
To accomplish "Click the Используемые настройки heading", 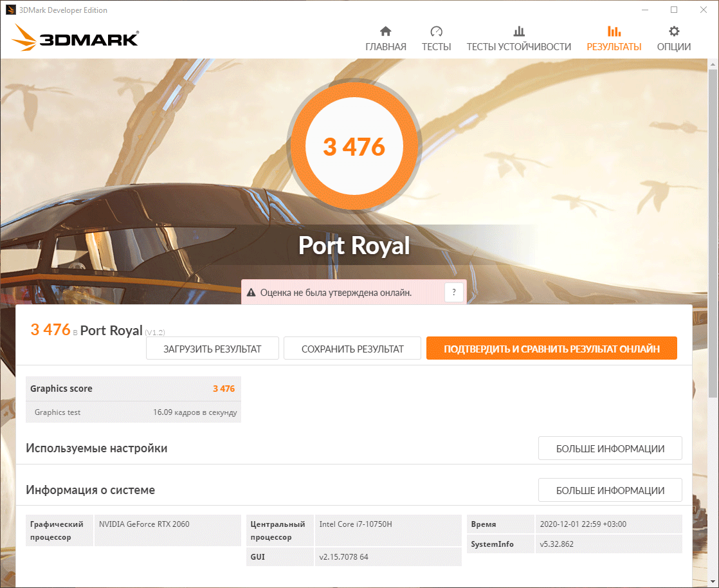I will click(x=96, y=448).
